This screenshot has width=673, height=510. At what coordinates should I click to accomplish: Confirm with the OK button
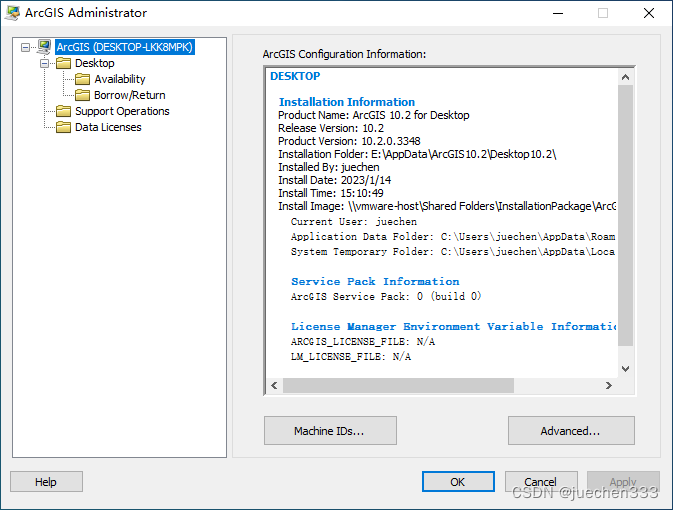(458, 482)
